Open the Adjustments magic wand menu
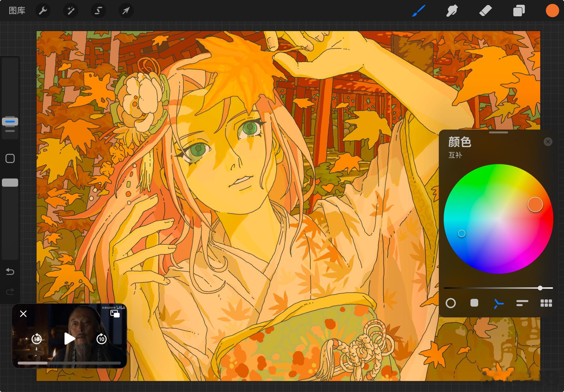The image size is (564, 392). (71, 11)
